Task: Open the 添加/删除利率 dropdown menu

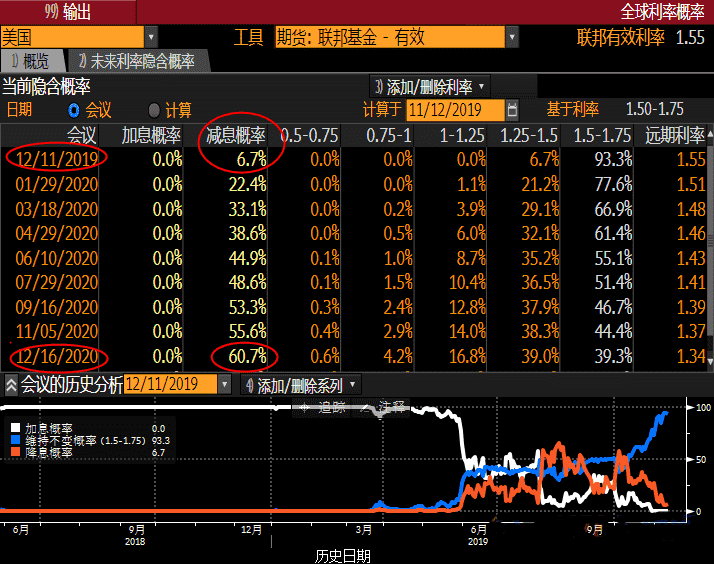Action: (430, 86)
